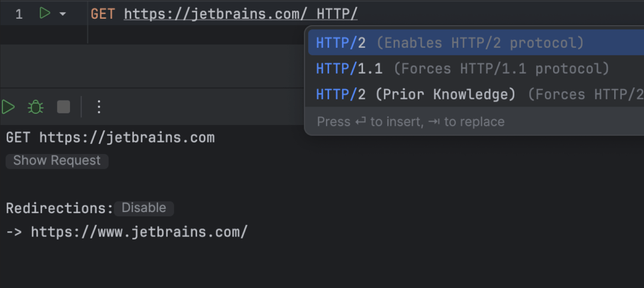The image size is (644, 288).
Task: Choose the HTTP/1.1 completion suggestion
Action: [x=461, y=68]
